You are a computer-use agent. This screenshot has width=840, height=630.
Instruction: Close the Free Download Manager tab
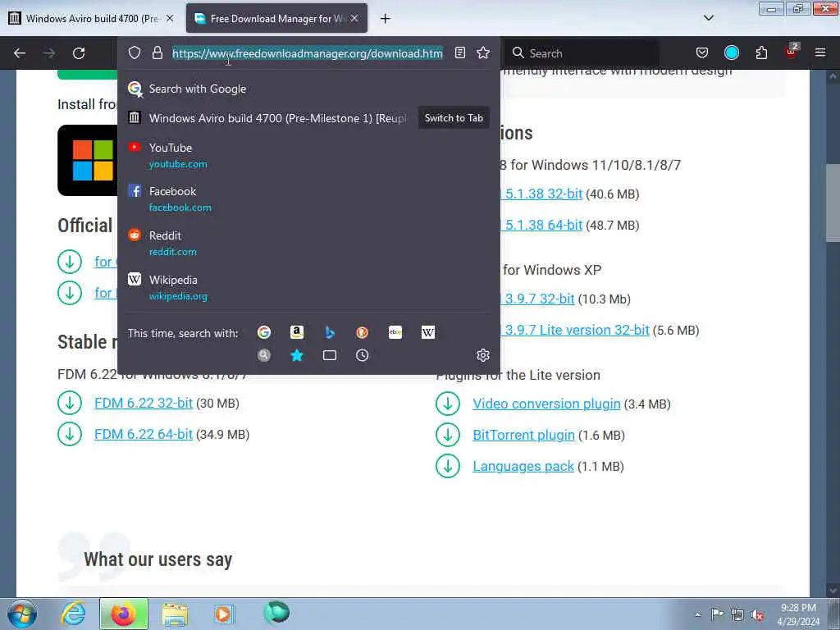(354, 18)
